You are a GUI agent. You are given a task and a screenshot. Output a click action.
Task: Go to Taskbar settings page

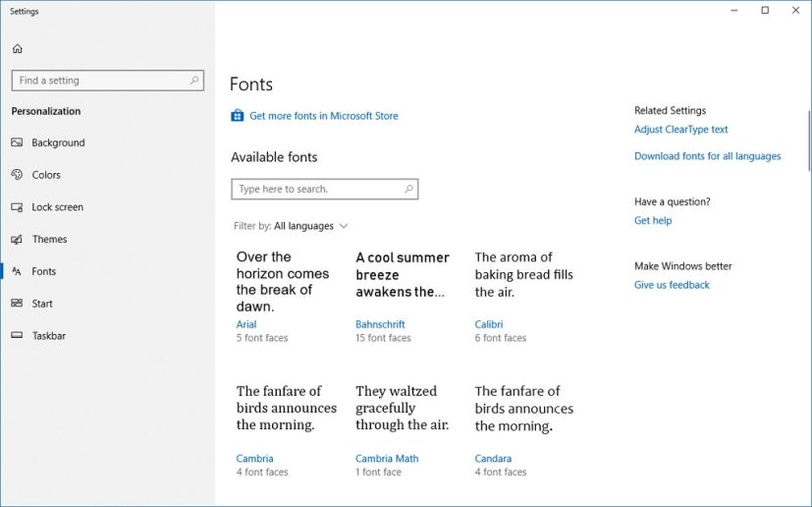click(49, 336)
